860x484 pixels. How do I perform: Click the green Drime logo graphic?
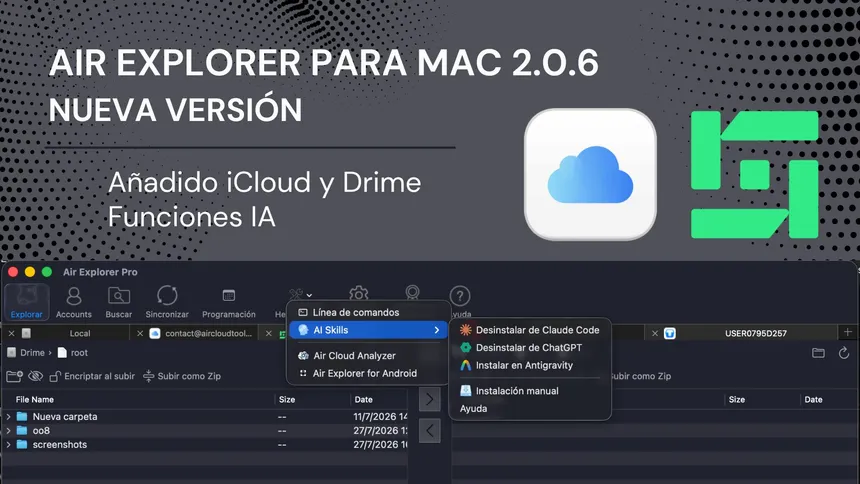[754, 175]
